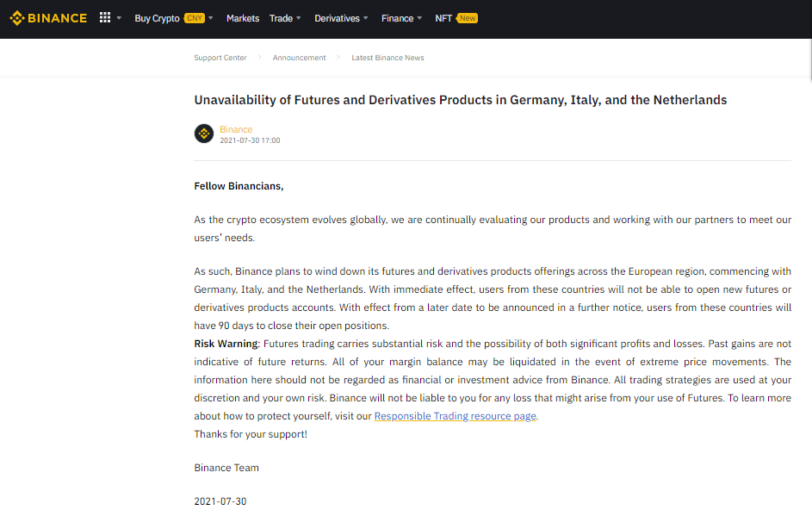Navigate to Latest Binance News breadcrumb
Image resolution: width=812 pixels, height=516 pixels.
pyautogui.click(x=387, y=58)
